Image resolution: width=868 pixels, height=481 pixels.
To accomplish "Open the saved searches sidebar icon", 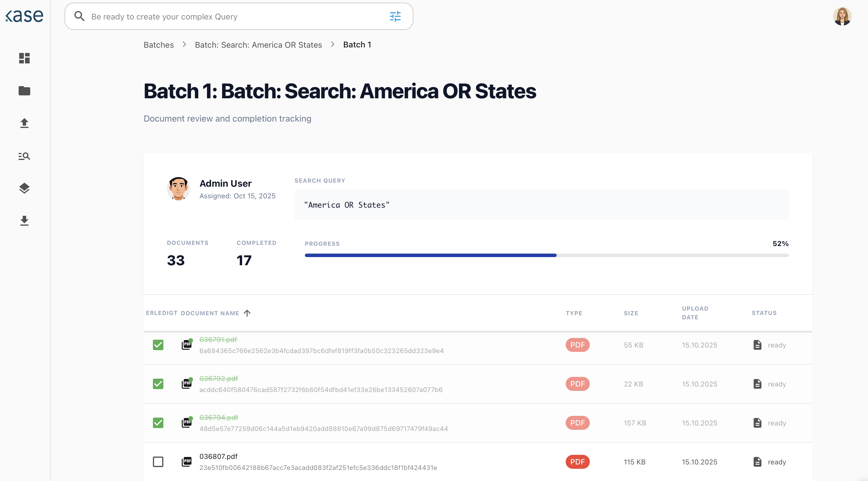I will 24,155.
